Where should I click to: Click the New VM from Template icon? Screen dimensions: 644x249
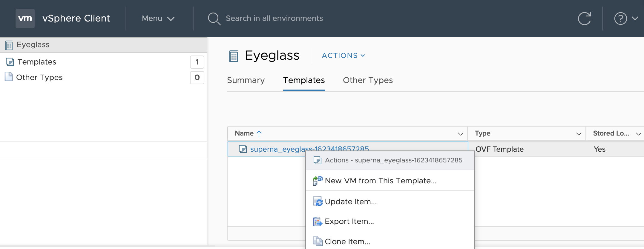click(318, 181)
